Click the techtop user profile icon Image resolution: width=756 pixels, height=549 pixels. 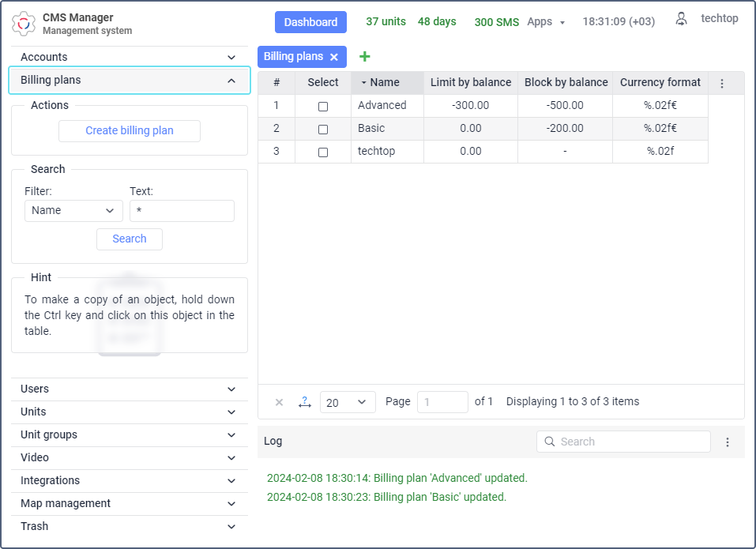(x=681, y=20)
